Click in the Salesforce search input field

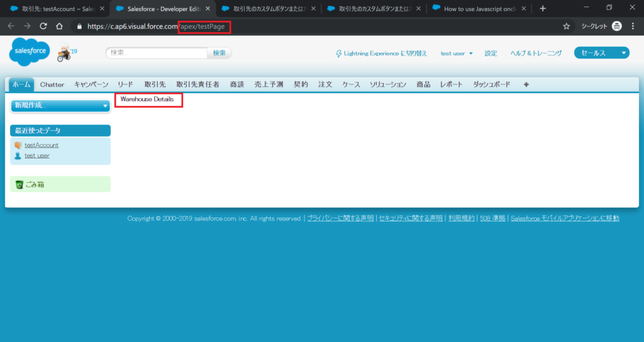[x=157, y=53]
